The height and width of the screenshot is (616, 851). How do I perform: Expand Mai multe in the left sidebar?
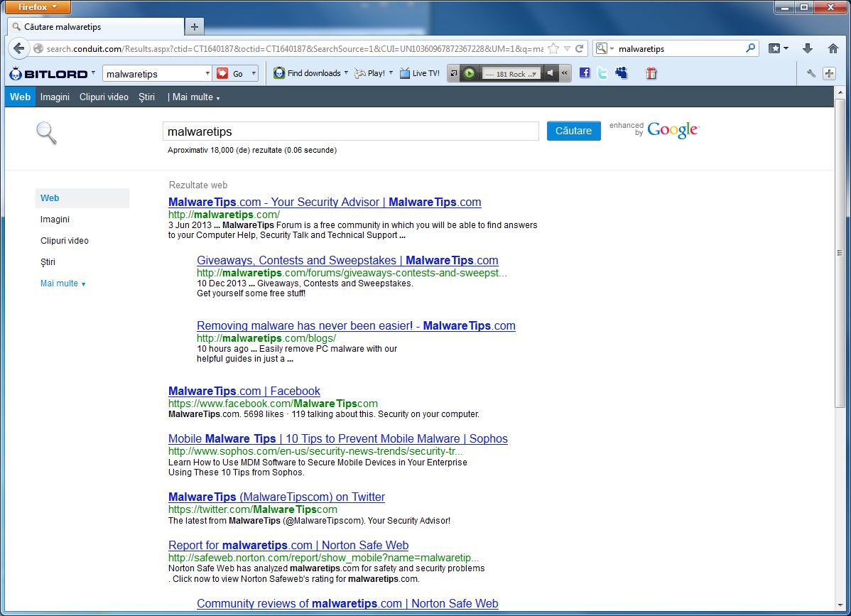coord(63,283)
